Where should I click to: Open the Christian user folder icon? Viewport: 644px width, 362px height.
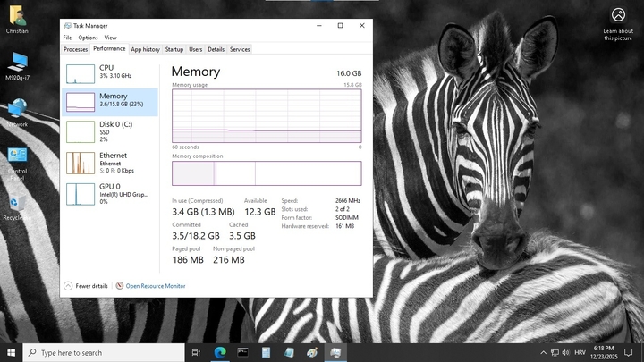coord(16,16)
